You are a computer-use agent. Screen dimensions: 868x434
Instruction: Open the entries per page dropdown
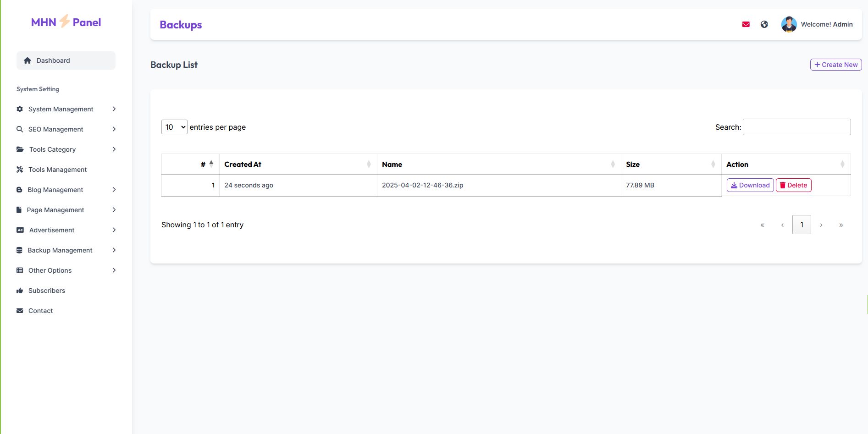click(x=174, y=127)
